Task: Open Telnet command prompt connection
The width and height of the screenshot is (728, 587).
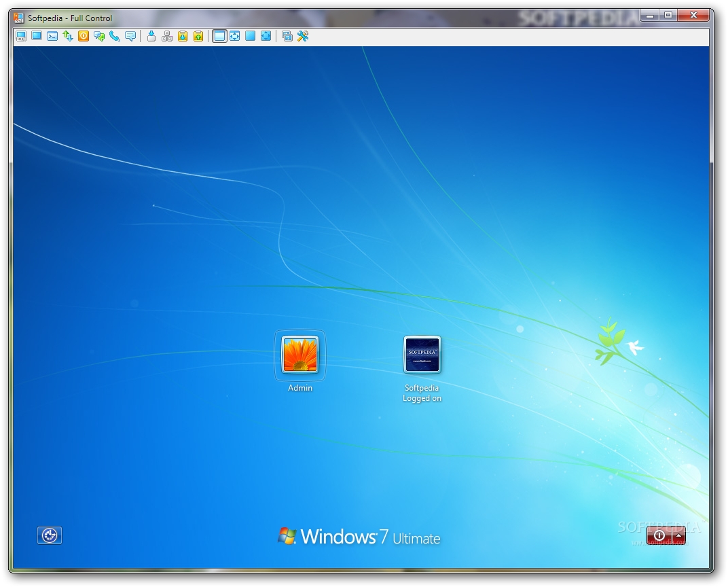Action: (x=52, y=36)
